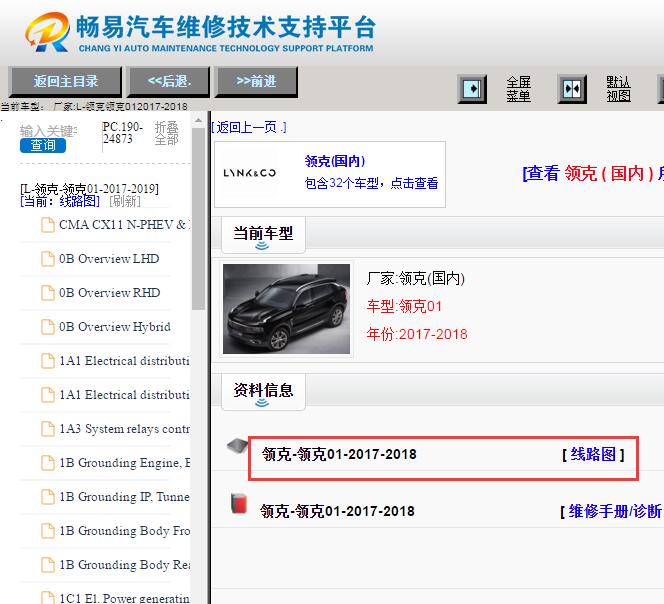The image size is (664, 604).
Task: Click file icon beside 1B Grounding Engine
Action: point(48,463)
